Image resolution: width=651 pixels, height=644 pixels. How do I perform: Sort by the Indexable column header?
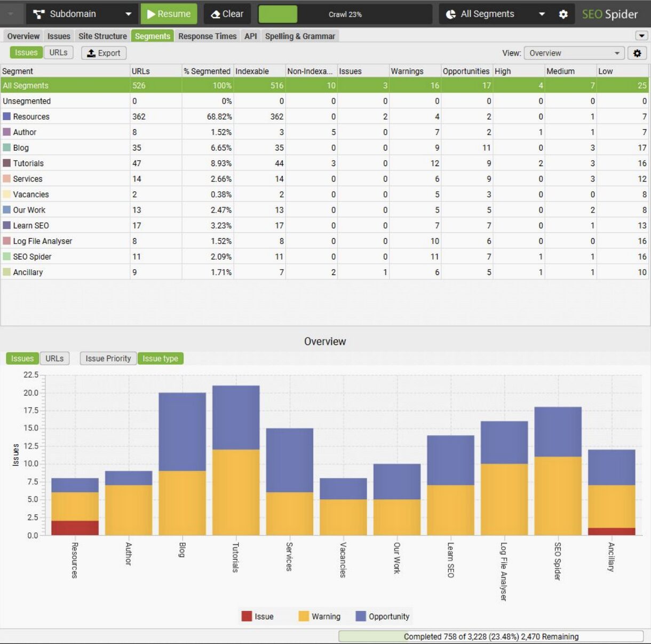point(259,71)
